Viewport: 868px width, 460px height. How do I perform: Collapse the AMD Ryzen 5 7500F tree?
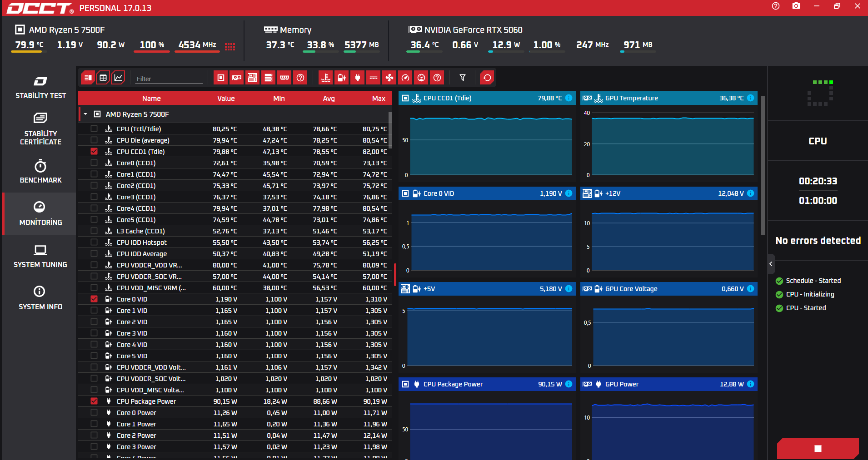pyautogui.click(x=85, y=114)
